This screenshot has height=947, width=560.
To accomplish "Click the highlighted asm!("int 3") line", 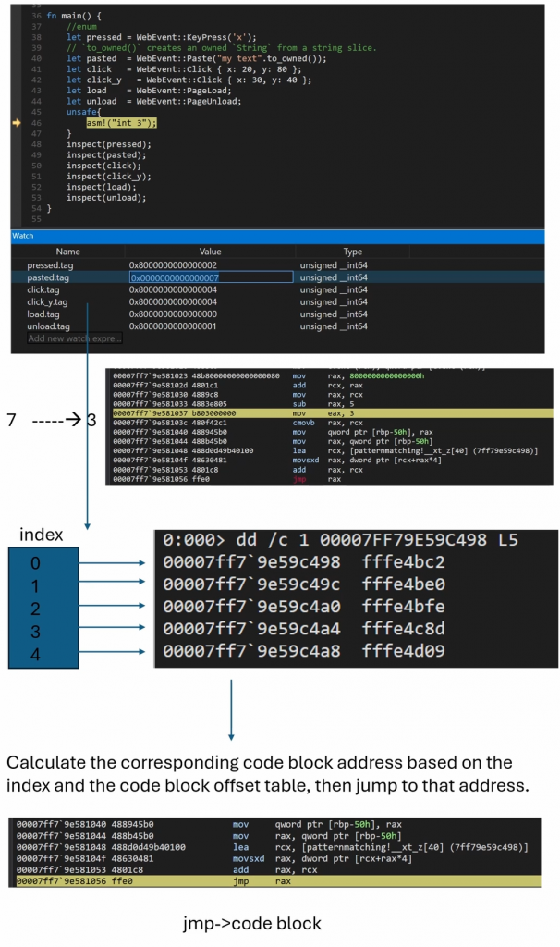I will click(x=123, y=122).
